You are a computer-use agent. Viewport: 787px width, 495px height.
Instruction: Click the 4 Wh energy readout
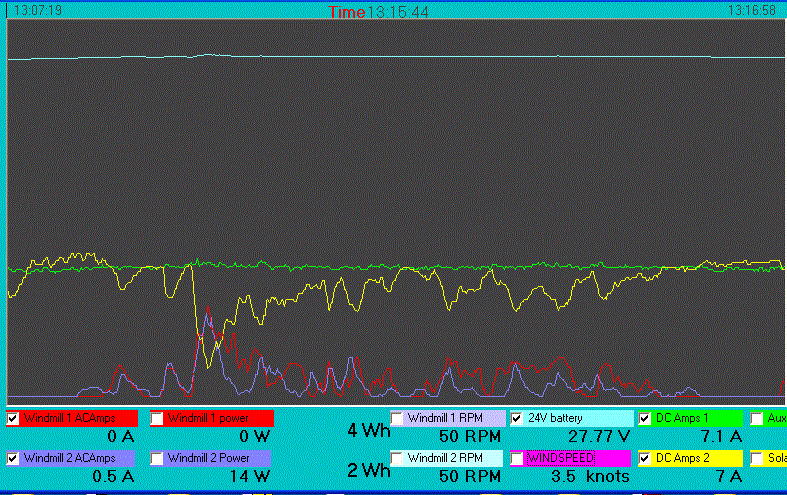[367, 431]
